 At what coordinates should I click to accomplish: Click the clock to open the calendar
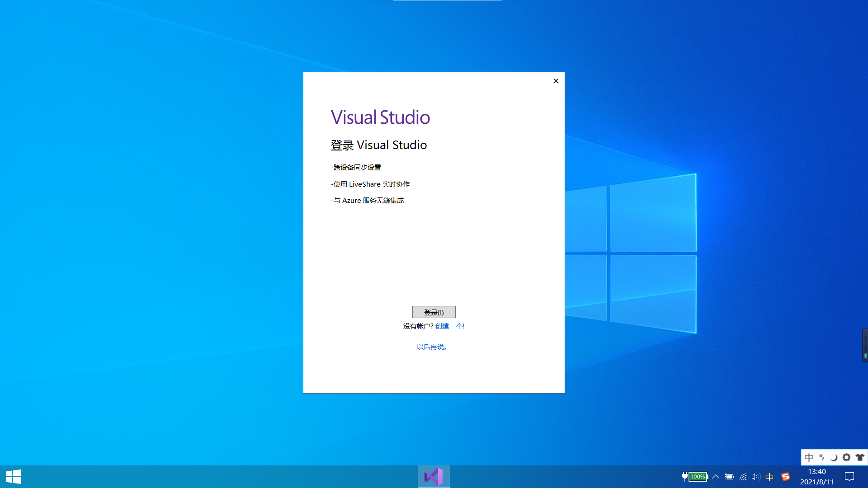(816, 476)
